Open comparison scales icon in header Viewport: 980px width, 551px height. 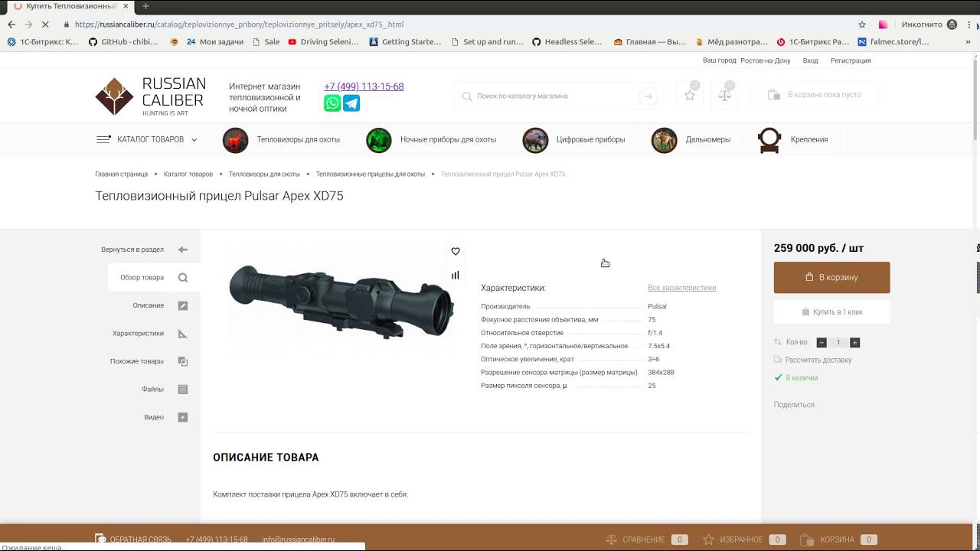[x=724, y=96]
